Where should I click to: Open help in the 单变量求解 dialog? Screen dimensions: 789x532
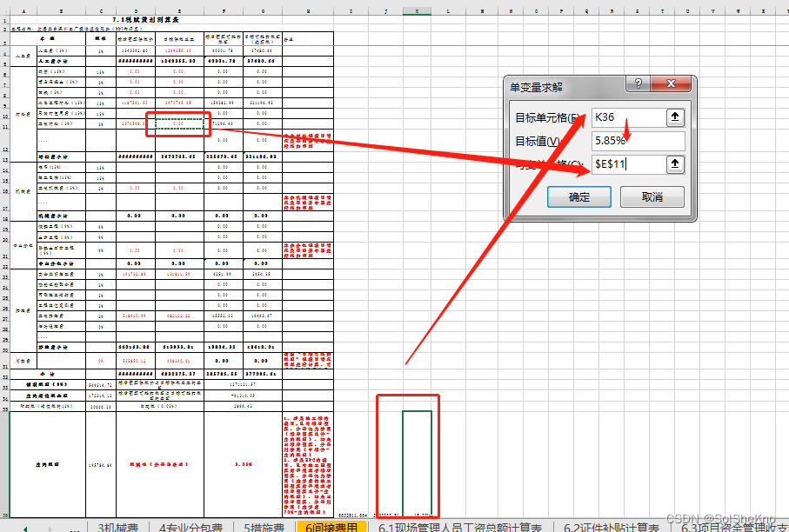pos(638,83)
